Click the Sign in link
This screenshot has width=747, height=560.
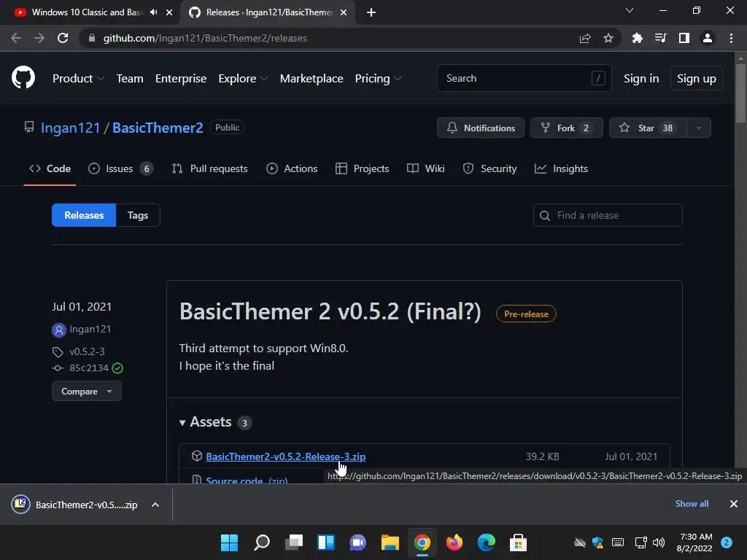pos(641,79)
